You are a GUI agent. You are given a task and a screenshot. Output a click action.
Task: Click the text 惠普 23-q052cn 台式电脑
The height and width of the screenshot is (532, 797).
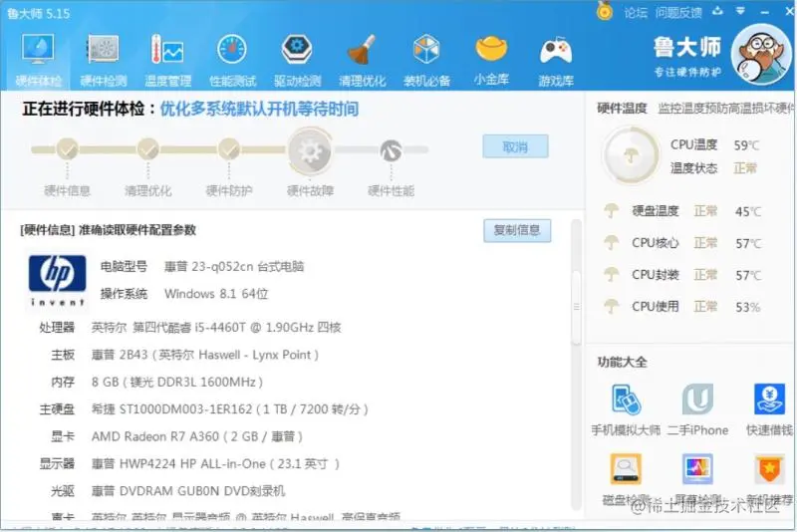[234, 266]
